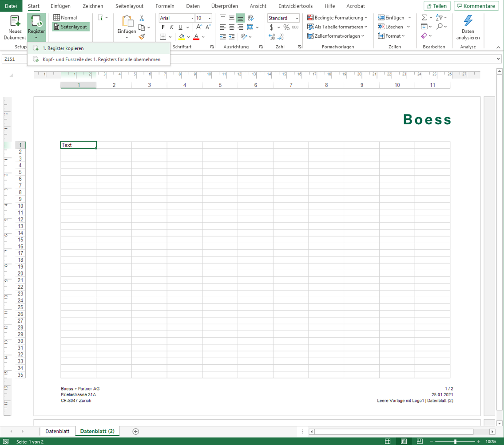Expand the Als Tabelle formatieren menu

pos(337,27)
